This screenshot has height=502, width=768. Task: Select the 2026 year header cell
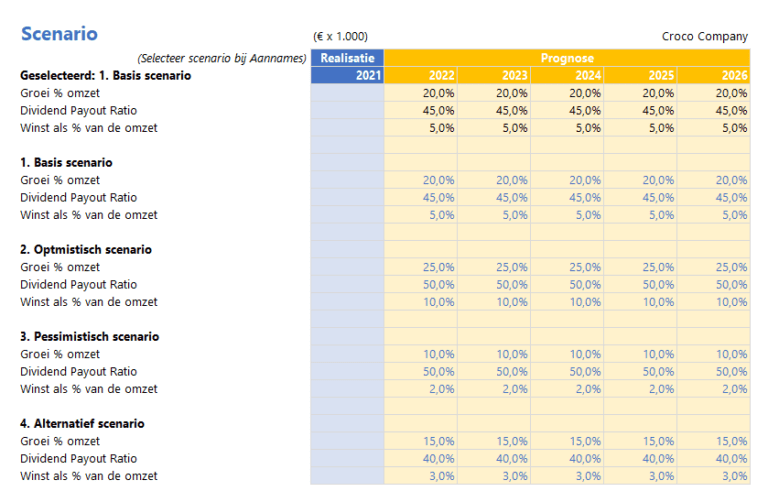tap(713, 75)
